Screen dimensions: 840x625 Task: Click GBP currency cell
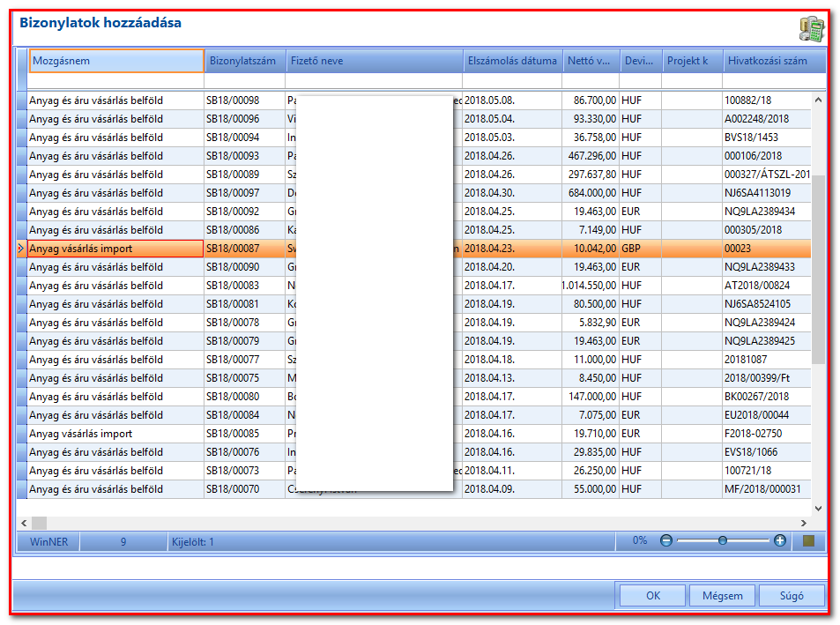click(640, 249)
